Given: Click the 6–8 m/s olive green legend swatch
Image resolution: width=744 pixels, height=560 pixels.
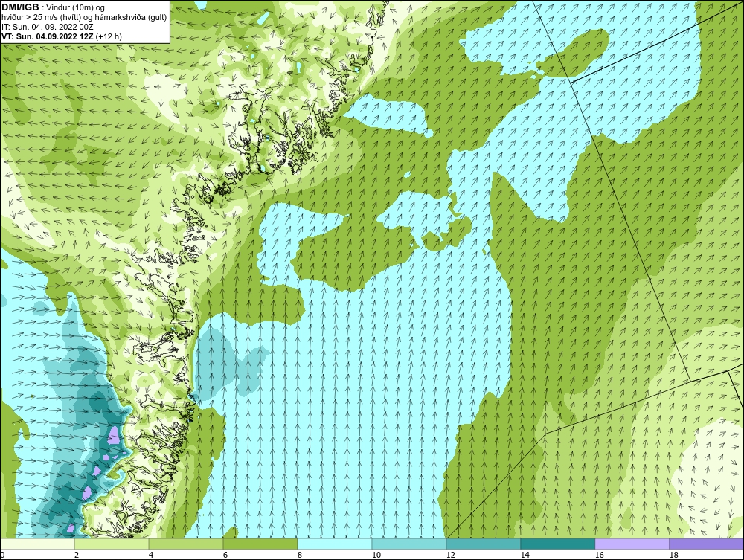Looking at the screenshot, I should tap(260, 544).
